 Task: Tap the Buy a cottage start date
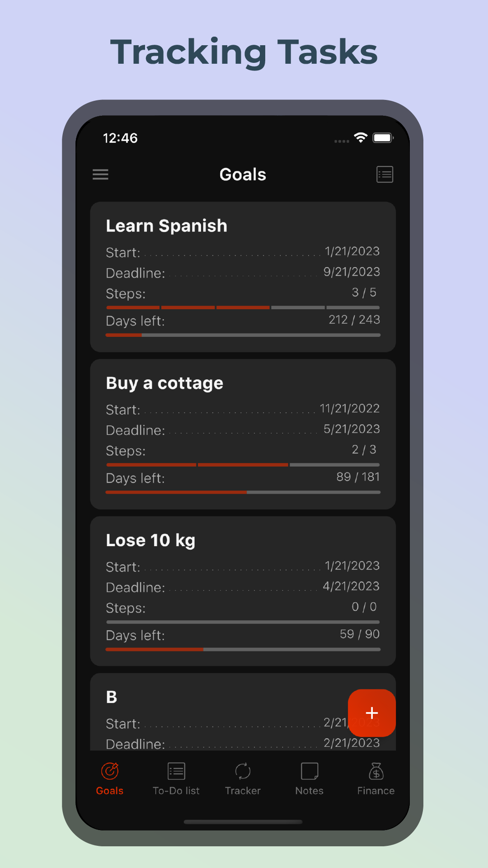click(x=350, y=409)
